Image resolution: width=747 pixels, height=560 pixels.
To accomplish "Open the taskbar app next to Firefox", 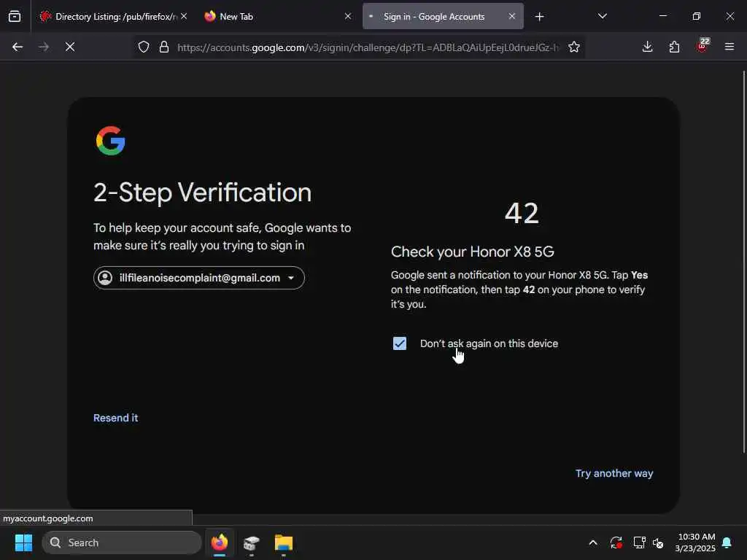I will 252,542.
